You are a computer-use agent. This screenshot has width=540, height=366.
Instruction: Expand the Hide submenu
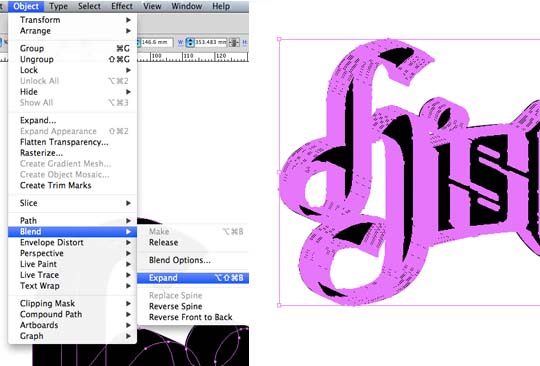(x=72, y=92)
